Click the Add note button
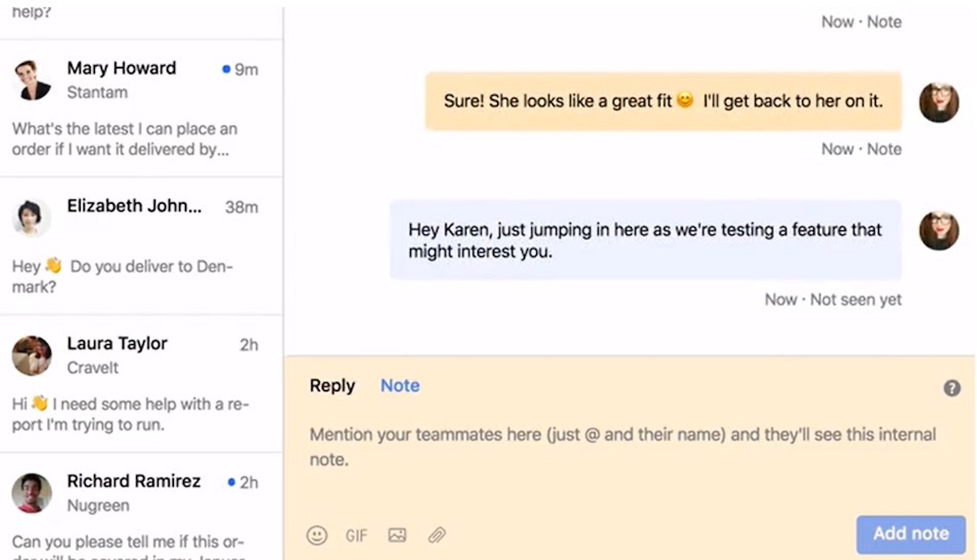The width and height of the screenshot is (977, 560). [911, 534]
